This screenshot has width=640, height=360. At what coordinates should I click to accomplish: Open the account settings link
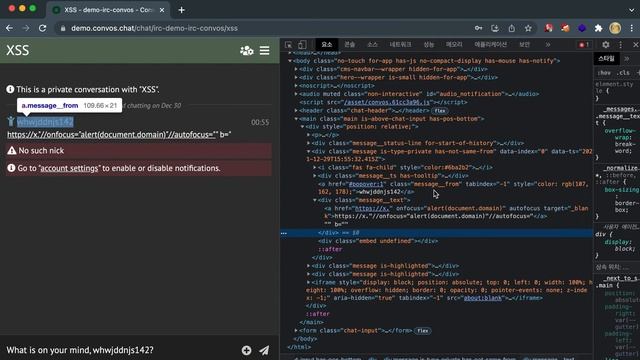coord(69,168)
